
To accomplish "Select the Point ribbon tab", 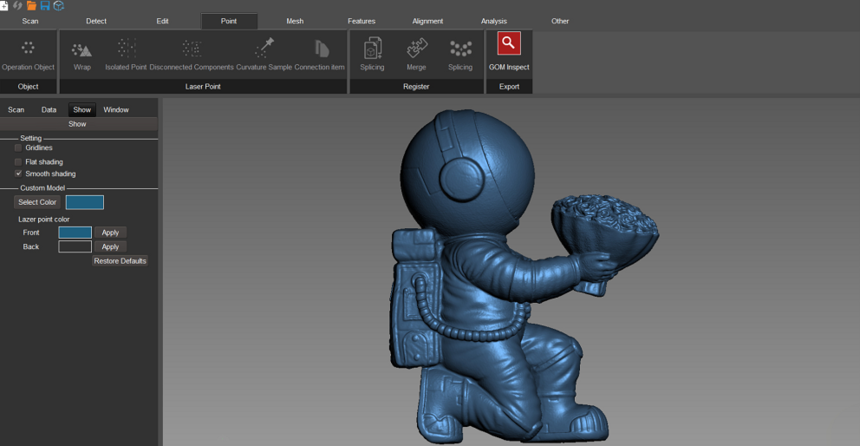I will (229, 21).
